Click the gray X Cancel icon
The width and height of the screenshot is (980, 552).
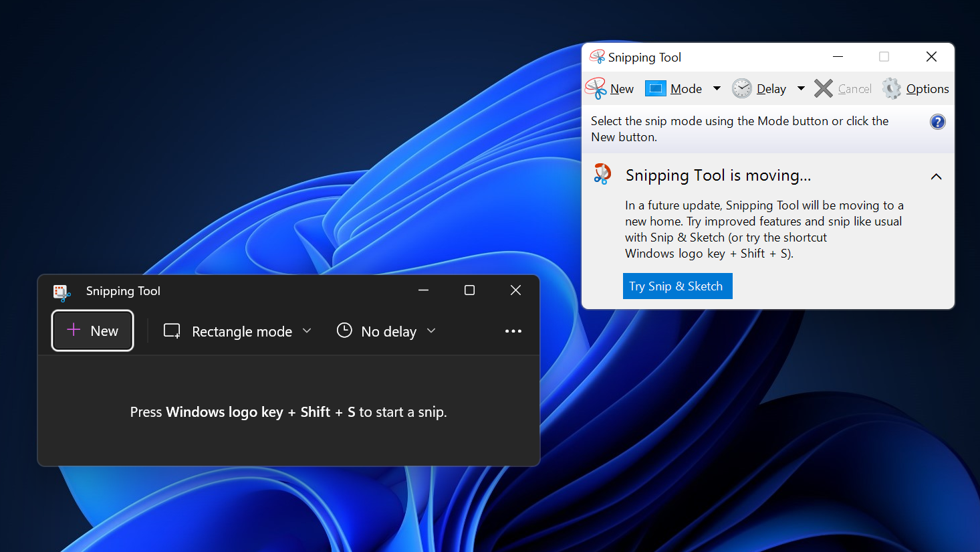pos(823,88)
